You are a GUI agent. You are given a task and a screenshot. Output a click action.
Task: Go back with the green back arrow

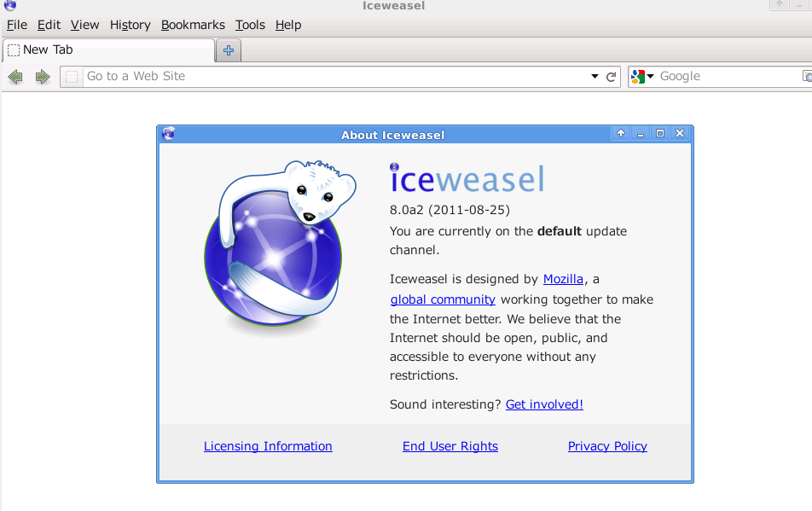tap(15, 77)
